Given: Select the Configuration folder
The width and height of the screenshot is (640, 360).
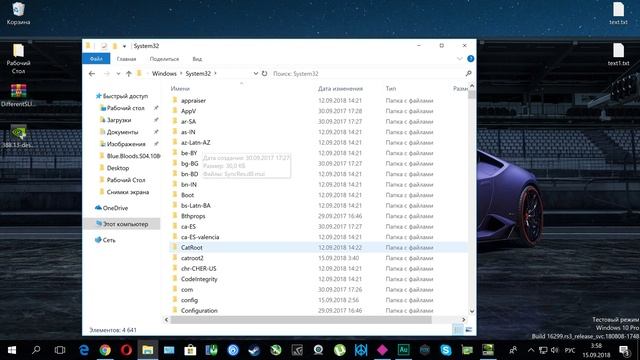Looking at the screenshot, I should (199, 311).
